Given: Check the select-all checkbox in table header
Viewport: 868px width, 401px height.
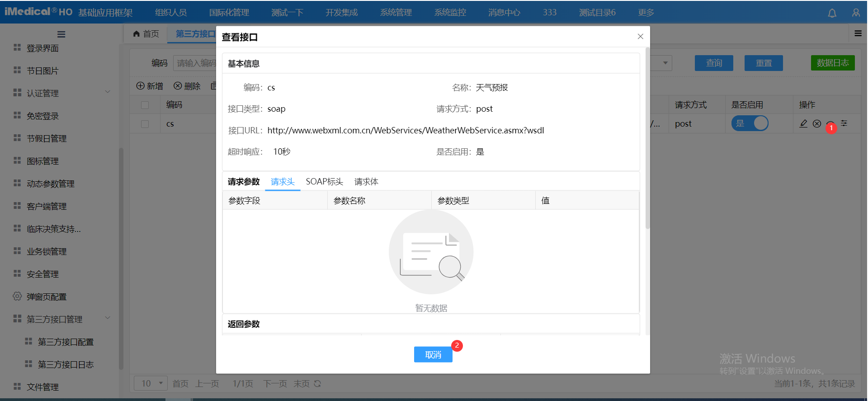Looking at the screenshot, I should (x=145, y=105).
